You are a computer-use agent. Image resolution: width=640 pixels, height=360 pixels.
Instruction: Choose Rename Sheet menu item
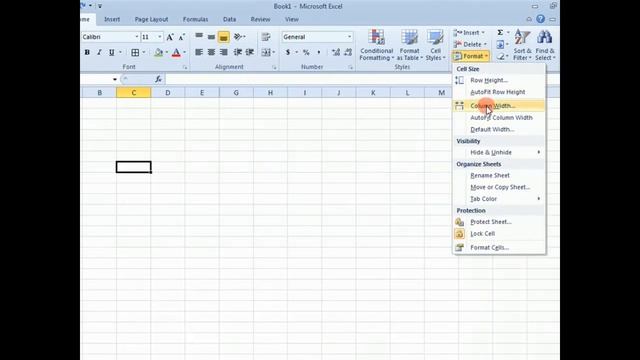(x=499, y=176)
